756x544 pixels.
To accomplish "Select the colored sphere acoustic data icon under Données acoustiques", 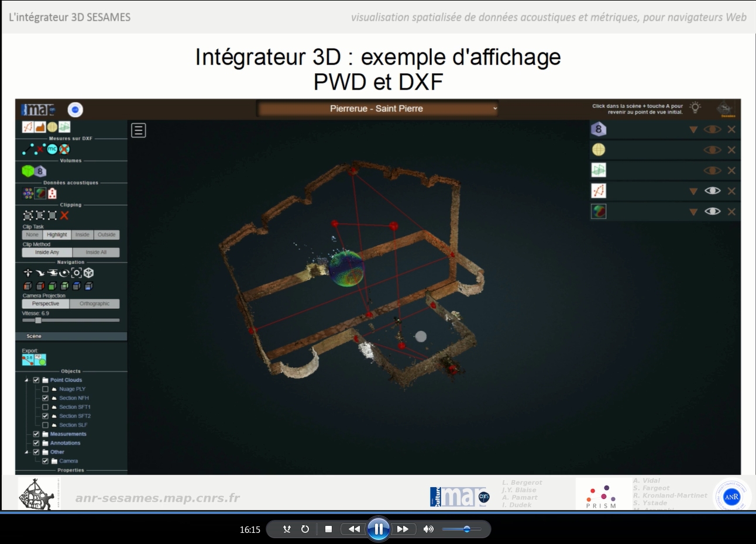I will (40, 194).
